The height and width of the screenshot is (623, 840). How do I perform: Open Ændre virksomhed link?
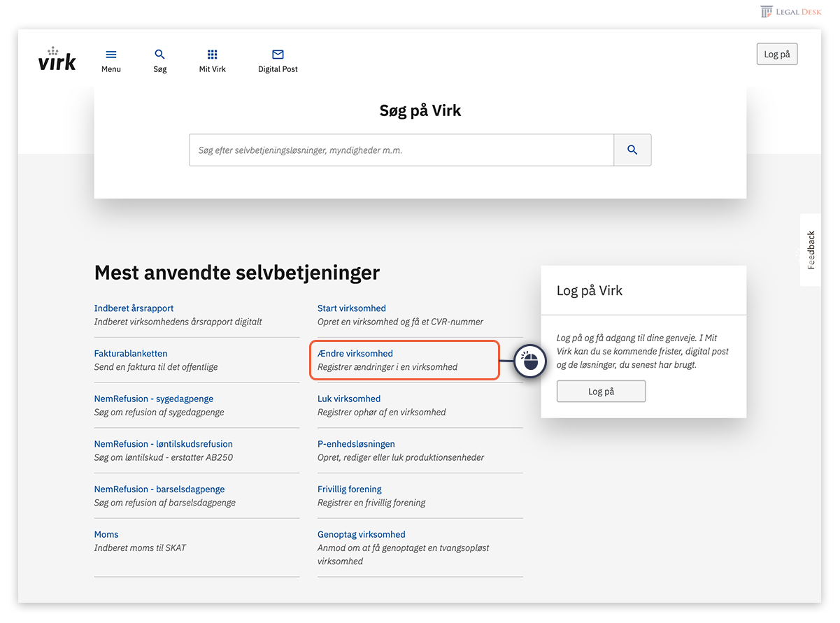355,354
